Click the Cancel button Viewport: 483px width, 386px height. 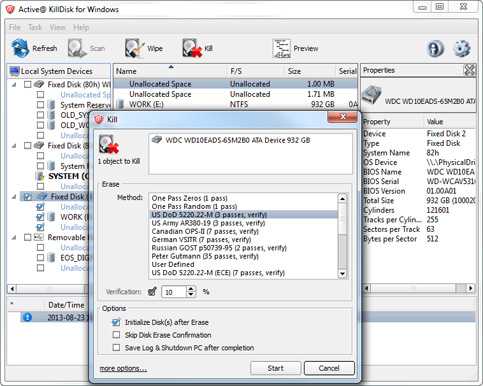pos(329,368)
